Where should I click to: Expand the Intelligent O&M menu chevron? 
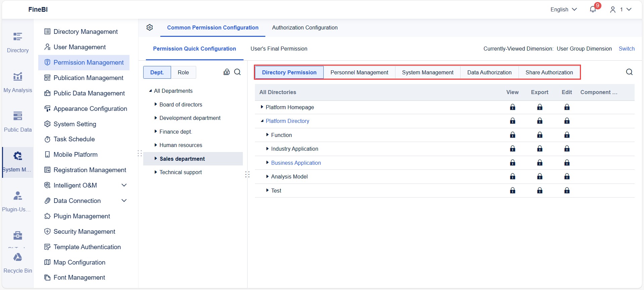124,185
